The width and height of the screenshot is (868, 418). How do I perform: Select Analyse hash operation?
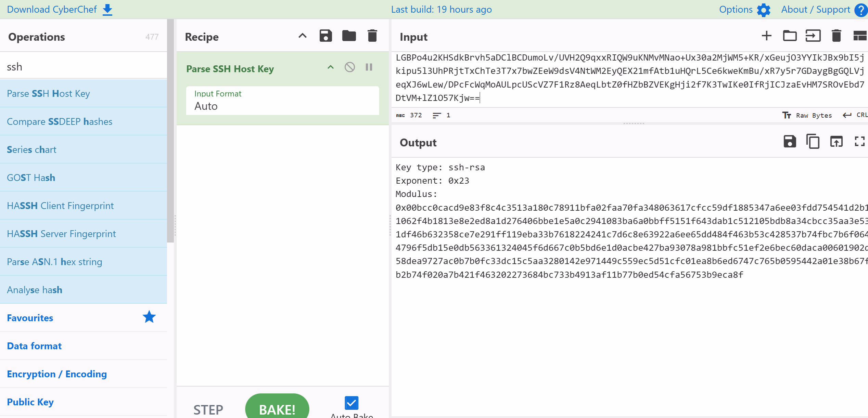[x=84, y=290]
